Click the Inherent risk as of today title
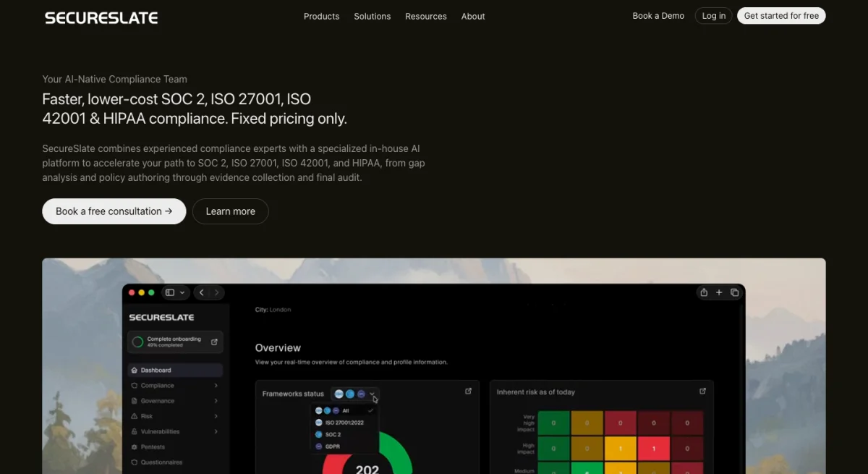The width and height of the screenshot is (868, 474). [x=536, y=392]
